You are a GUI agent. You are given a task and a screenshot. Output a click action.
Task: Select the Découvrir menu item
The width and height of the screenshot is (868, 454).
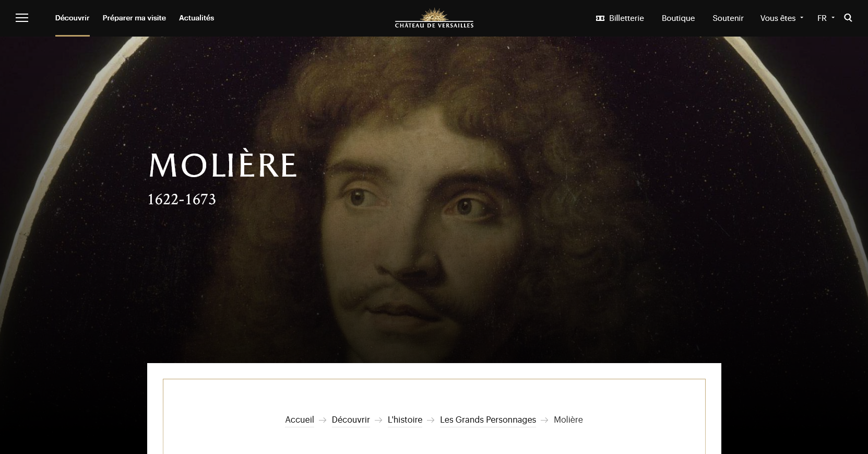[73, 18]
